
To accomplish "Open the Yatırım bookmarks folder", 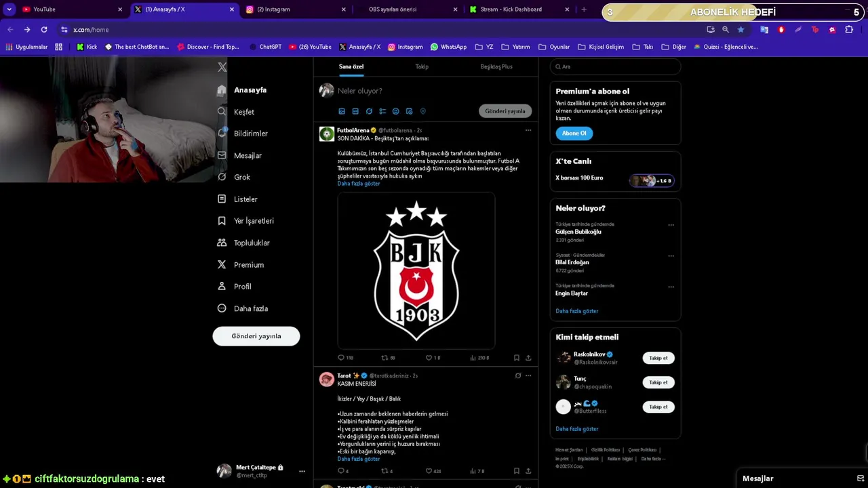I will point(515,47).
